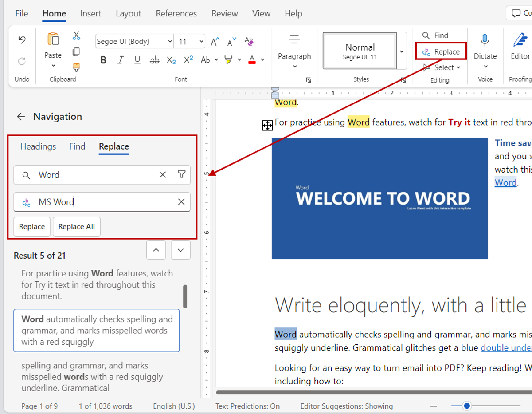Clear the Word search field with the X
This screenshot has width=532, height=414.
pos(163,175)
